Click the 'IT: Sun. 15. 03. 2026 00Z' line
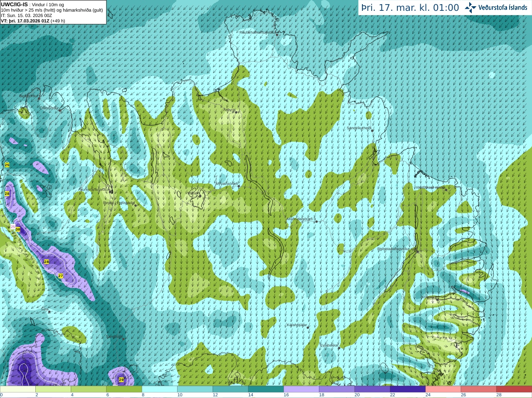Viewport: 532px width, 398px height. pyautogui.click(x=27, y=15)
